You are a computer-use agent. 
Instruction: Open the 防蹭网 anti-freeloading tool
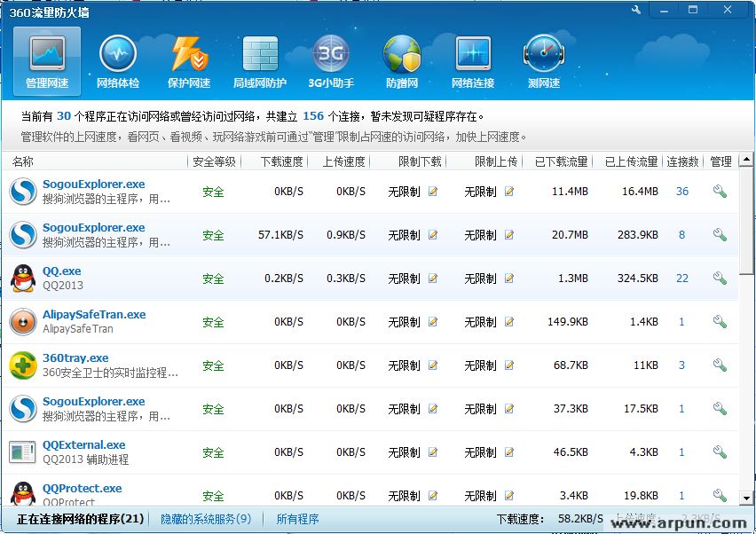[x=401, y=61]
